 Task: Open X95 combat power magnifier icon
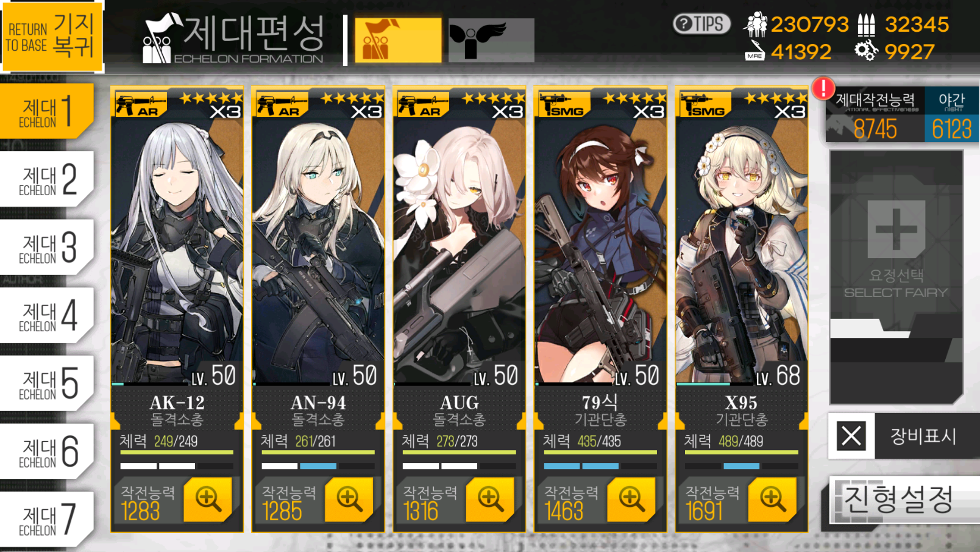pos(773,500)
